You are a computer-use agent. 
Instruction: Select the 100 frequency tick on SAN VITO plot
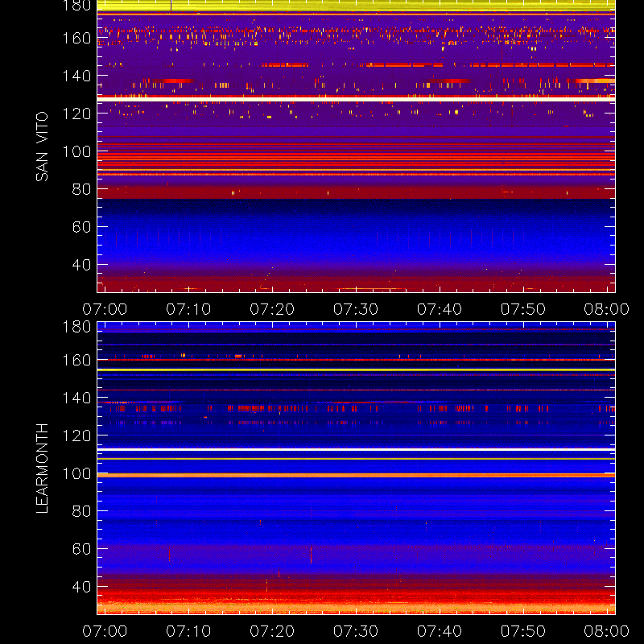click(76, 151)
